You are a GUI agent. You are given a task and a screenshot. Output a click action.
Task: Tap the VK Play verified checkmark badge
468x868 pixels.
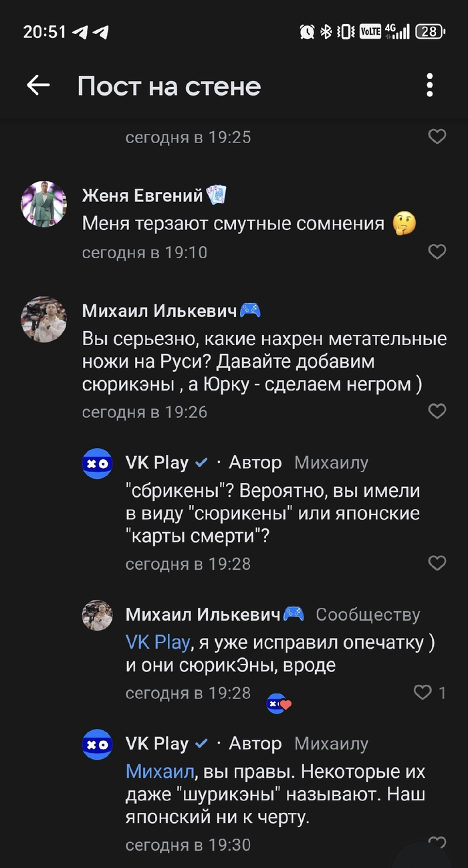[x=201, y=462]
